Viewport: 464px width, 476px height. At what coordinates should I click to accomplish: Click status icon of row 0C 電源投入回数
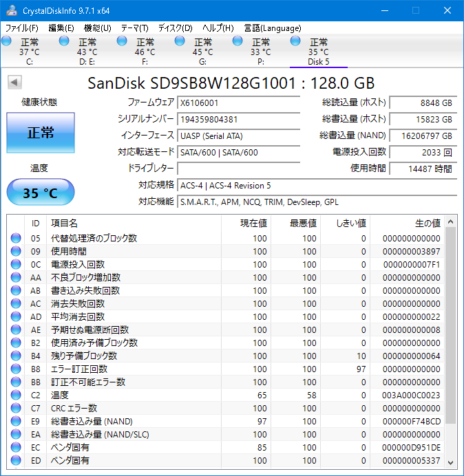click(x=16, y=264)
